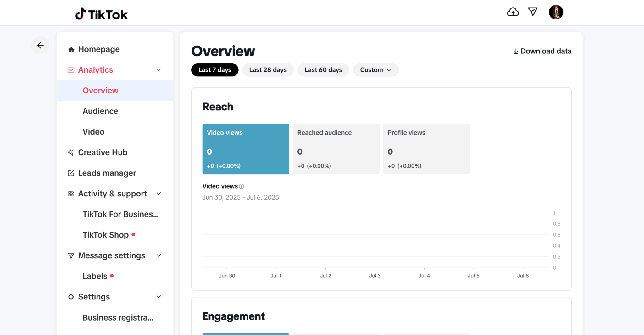Open the Audience analytics page
Image resolution: width=644 pixels, height=335 pixels.
coord(100,111)
